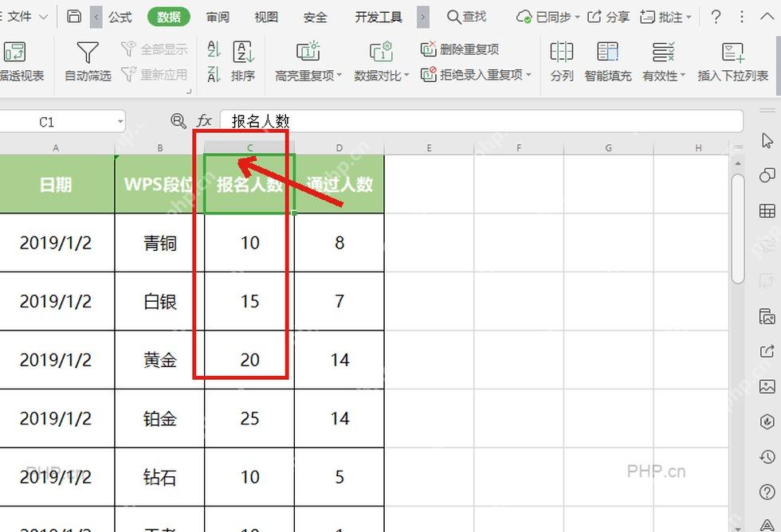The image size is (781, 532).
Task: Select the cell containing 25
Action: coord(249,418)
